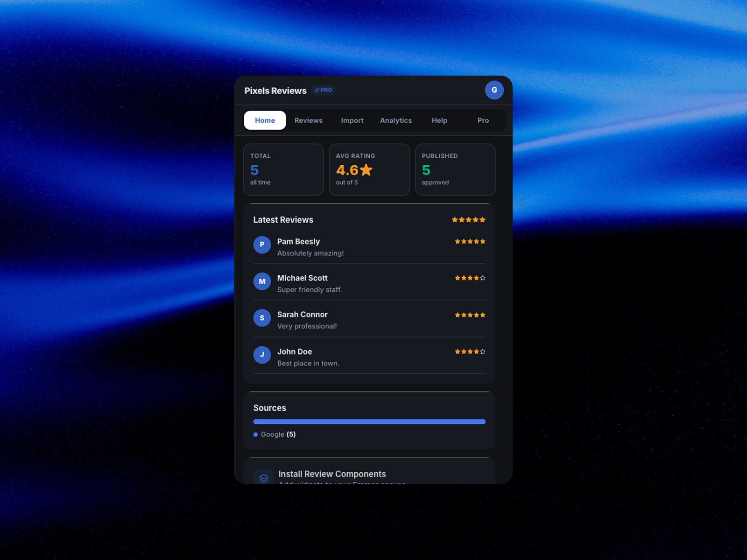Click the star icon next to the 4.6 rating
This screenshot has width=747, height=560.
pos(366,170)
